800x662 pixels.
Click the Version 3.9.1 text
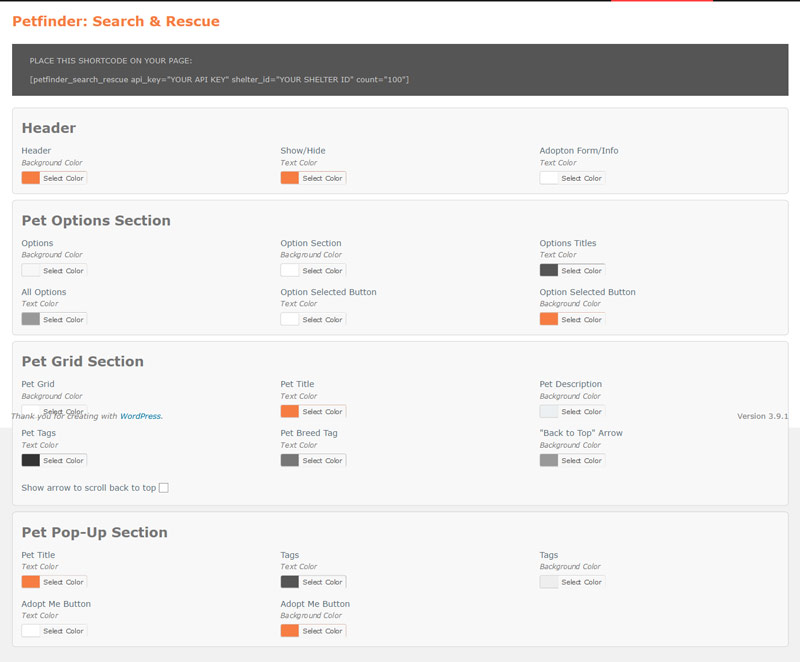click(x=763, y=416)
